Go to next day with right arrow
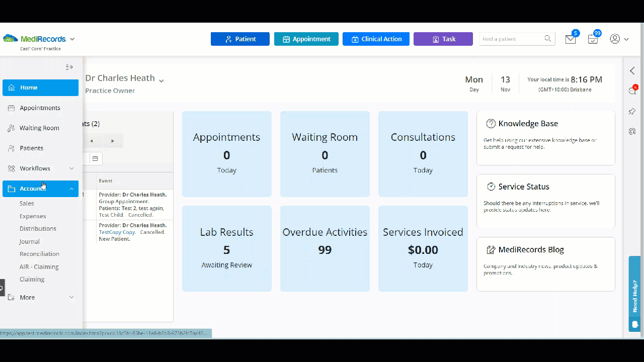This screenshot has width=644, height=362. (x=113, y=141)
